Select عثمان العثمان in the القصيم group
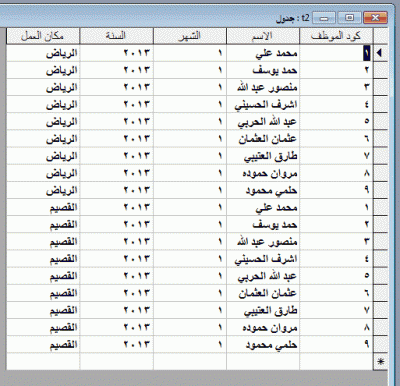Screen dimensions: 400x386 coord(263,293)
